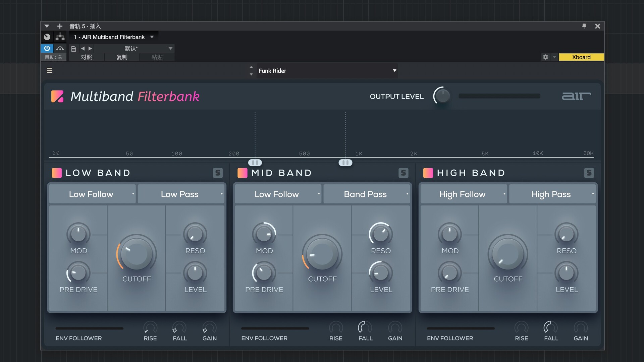The width and height of the screenshot is (644, 362).
Task: Open the plugin hamburger menu
Action: click(x=49, y=70)
